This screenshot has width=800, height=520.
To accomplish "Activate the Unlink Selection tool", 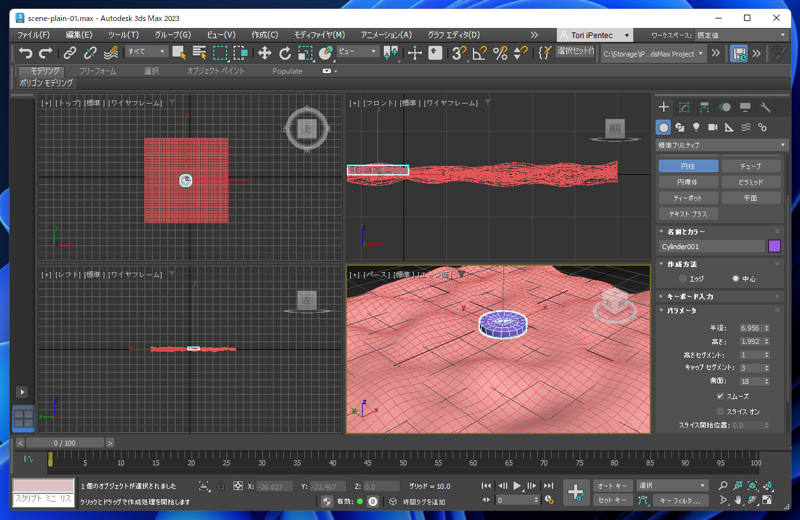I will pos(90,53).
